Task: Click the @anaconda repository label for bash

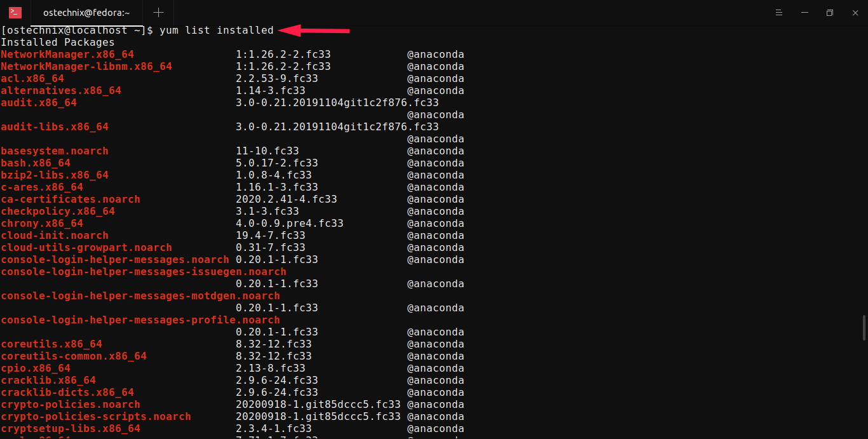Action: point(435,163)
